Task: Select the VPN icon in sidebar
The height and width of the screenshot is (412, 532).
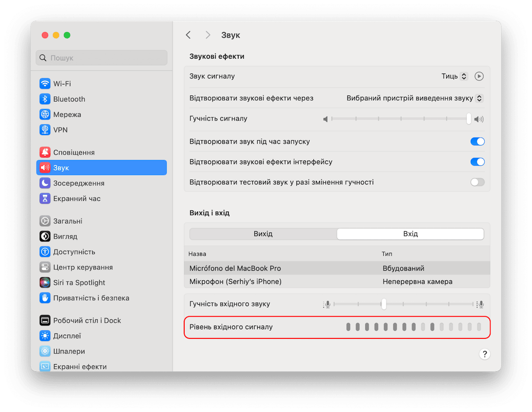Action: tap(45, 130)
